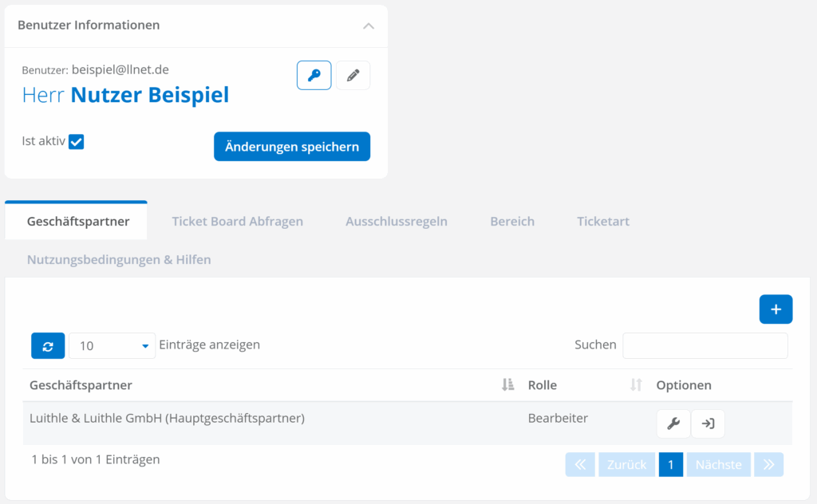Click the blue plus add button

776,309
